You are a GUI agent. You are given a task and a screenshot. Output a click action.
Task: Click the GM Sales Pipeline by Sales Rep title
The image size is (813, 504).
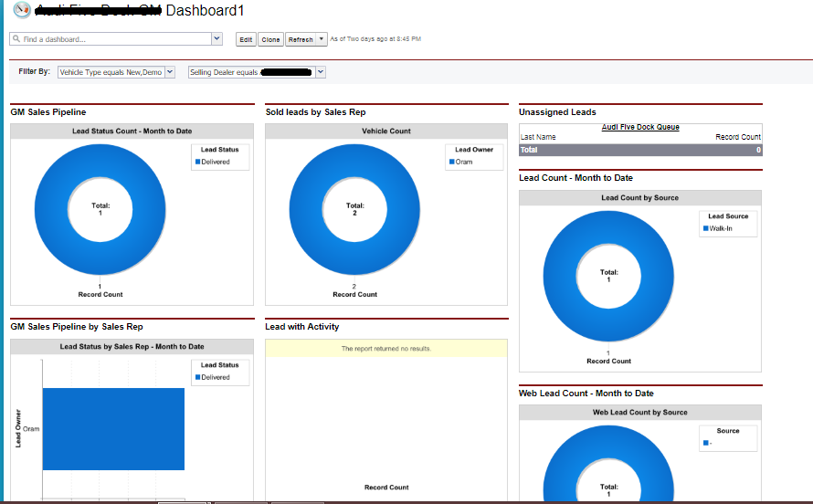coord(77,327)
